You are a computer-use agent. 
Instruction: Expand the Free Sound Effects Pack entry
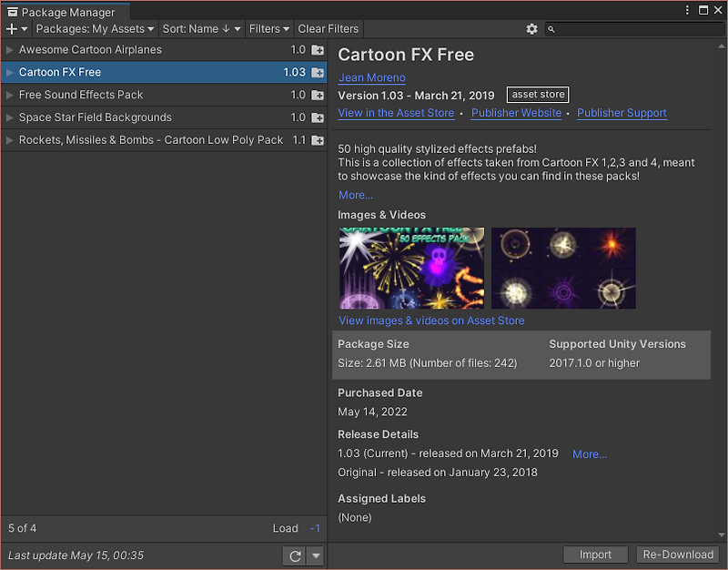(9, 95)
